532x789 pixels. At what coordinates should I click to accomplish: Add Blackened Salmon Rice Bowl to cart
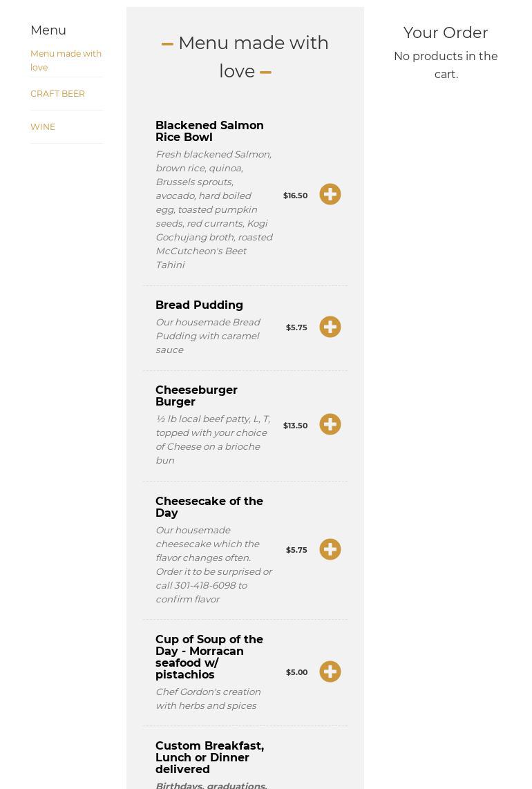[330, 194]
